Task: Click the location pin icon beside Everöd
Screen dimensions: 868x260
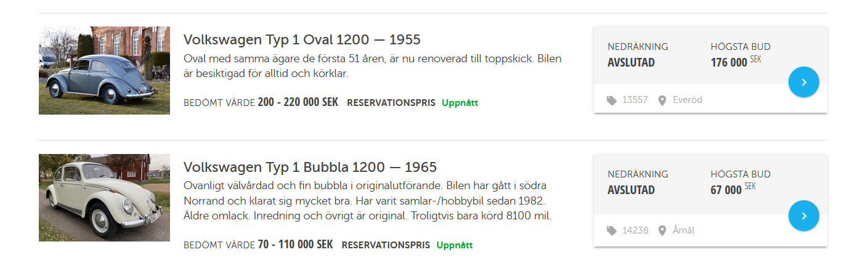Action: tap(662, 100)
